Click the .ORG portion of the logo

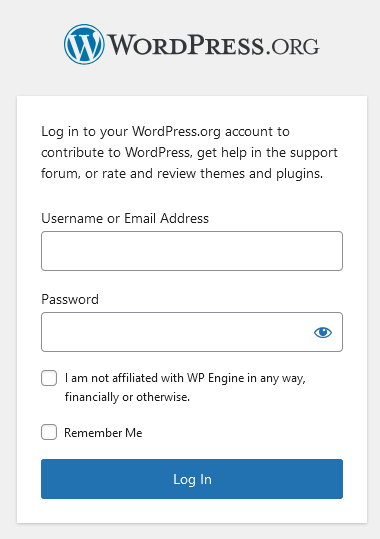tap(292, 46)
